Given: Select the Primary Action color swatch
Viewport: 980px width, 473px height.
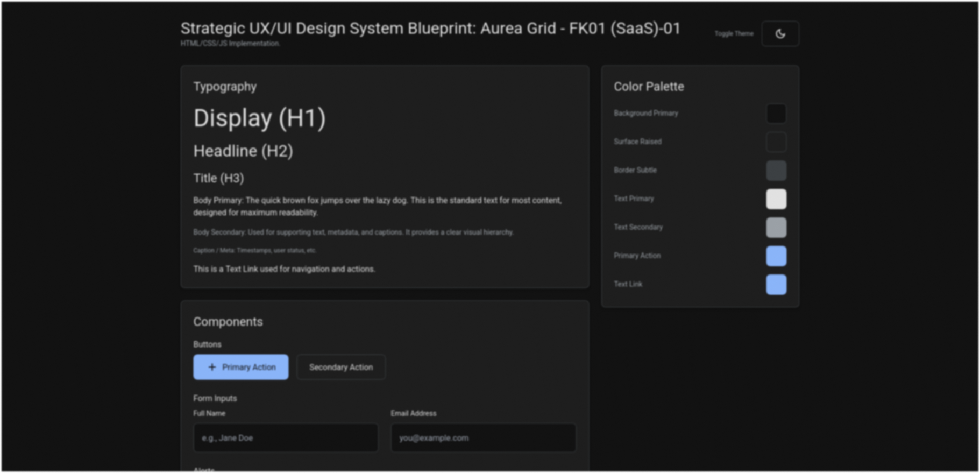Looking at the screenshot, I should [x=776, y=256].
